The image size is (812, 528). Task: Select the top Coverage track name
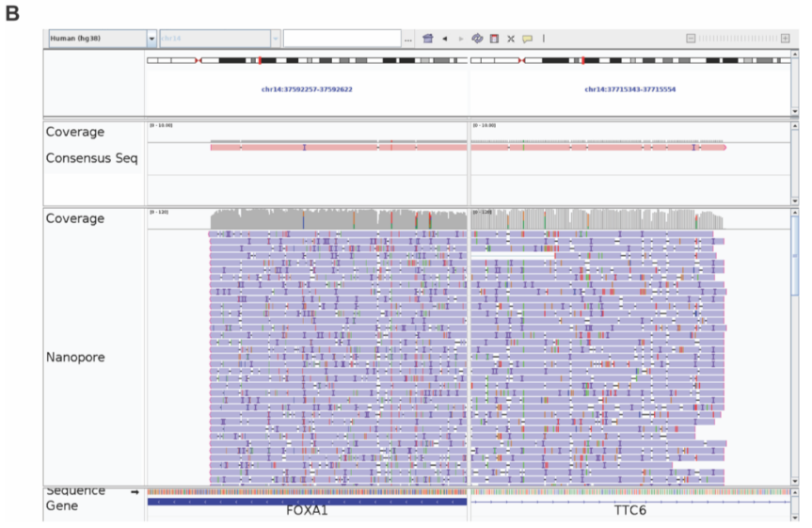pos(75,132)
